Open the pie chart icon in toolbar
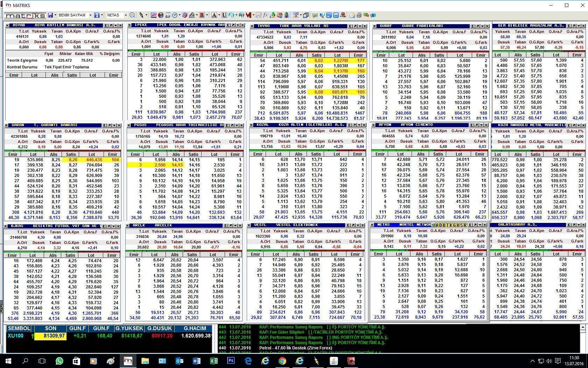588x368 pixels. [160, 15]
